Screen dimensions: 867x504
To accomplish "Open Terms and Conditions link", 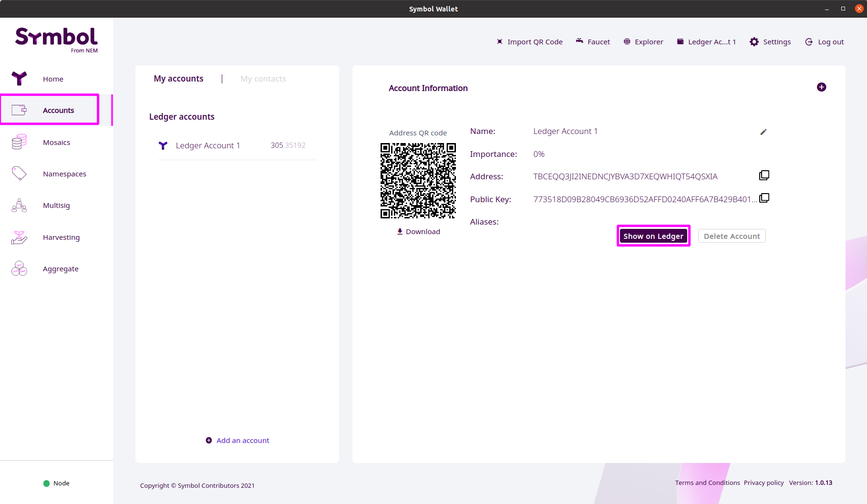I will [x=707, y=483].
